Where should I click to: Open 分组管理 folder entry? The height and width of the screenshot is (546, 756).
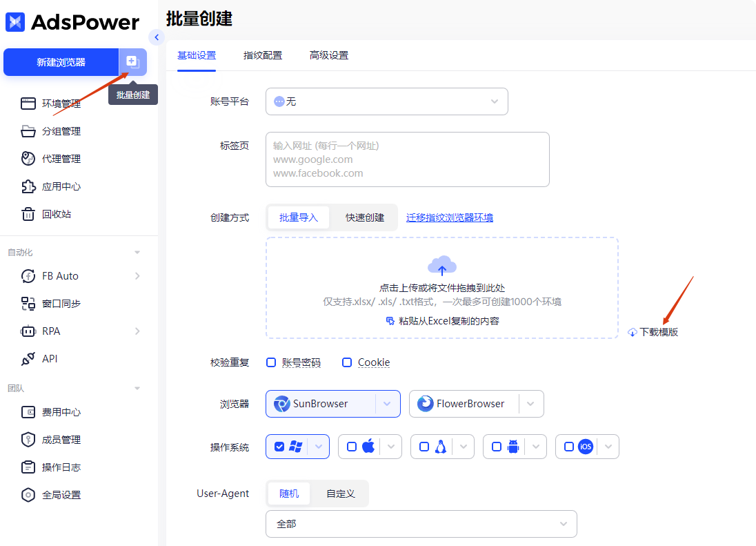point(50,131)
